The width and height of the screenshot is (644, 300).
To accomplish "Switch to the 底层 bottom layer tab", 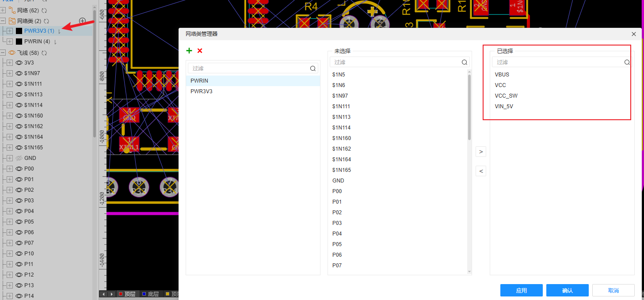I will click(x=151, y=294).
